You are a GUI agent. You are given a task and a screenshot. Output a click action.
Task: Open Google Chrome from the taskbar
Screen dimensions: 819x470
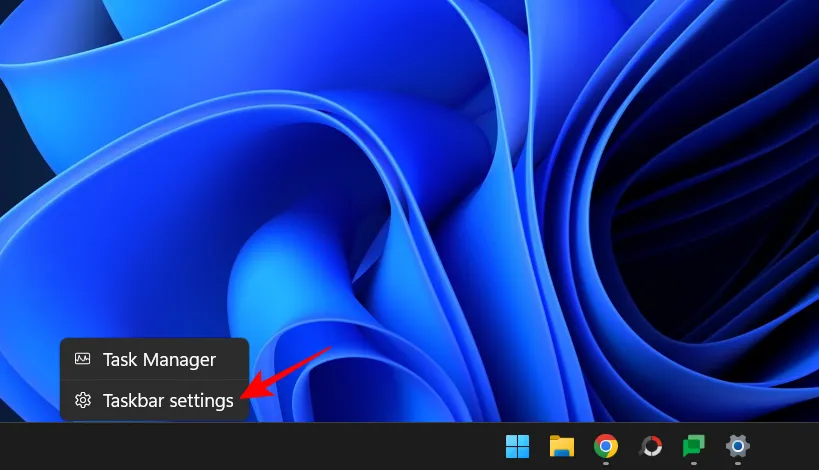point(605,446)
